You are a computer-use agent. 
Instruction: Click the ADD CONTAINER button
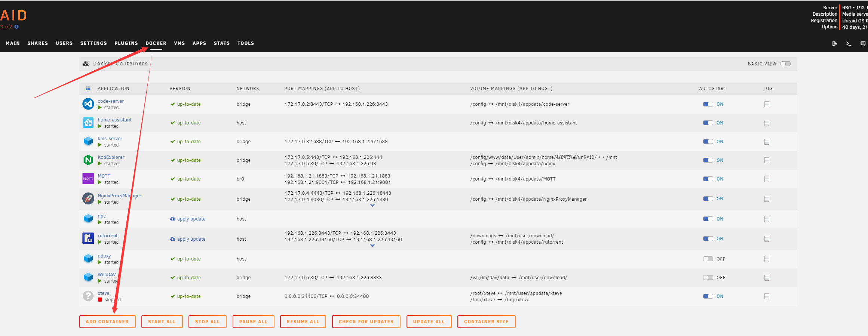107,322
